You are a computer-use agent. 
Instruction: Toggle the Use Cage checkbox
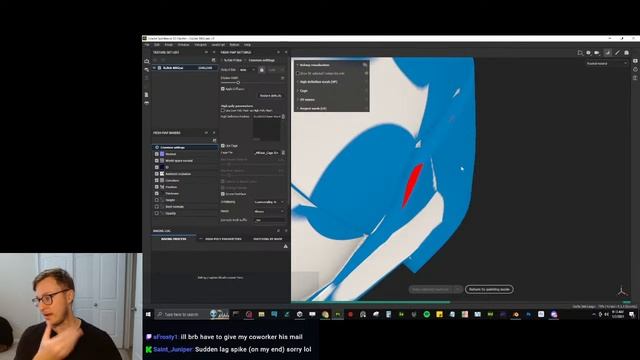point(223,145)
